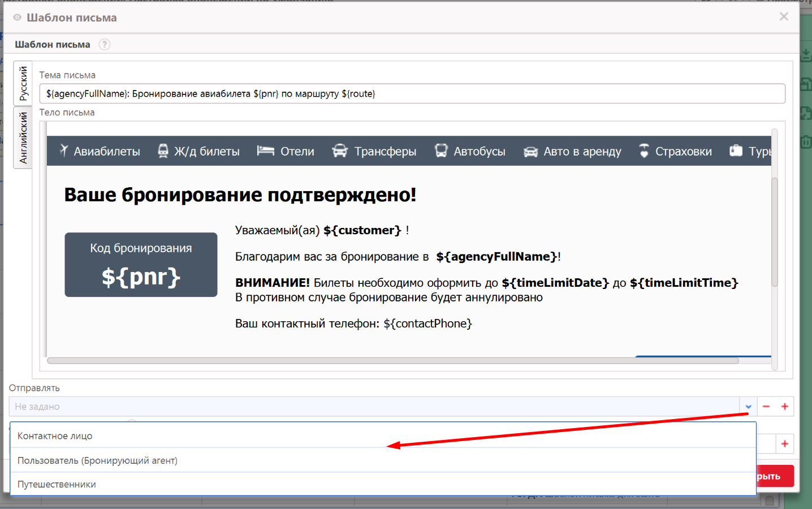Select Контактное лицо from the dropdown list
The height and width of the screenshot is (509, 812).
55,436
